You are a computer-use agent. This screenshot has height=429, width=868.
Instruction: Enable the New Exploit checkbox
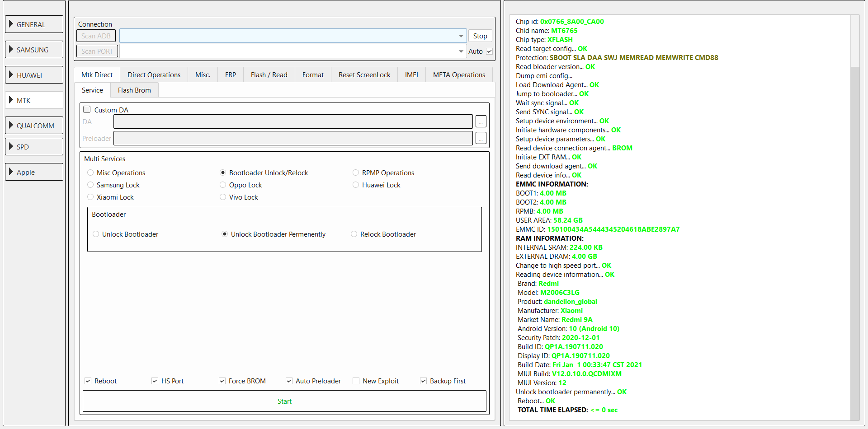tap(356, 381)
